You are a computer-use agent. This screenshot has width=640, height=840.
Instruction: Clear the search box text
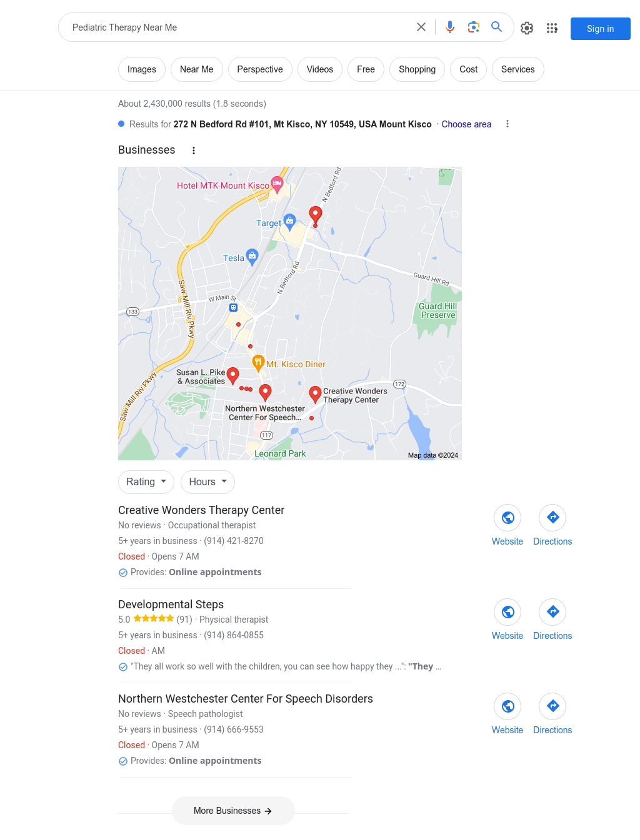click(x=421, y=27)
